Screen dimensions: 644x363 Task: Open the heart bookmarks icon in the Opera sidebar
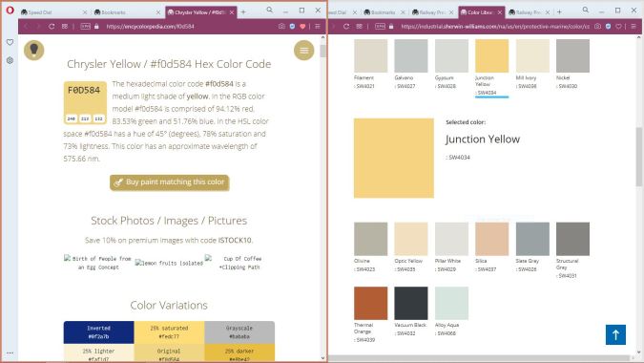tap(10, 42)
